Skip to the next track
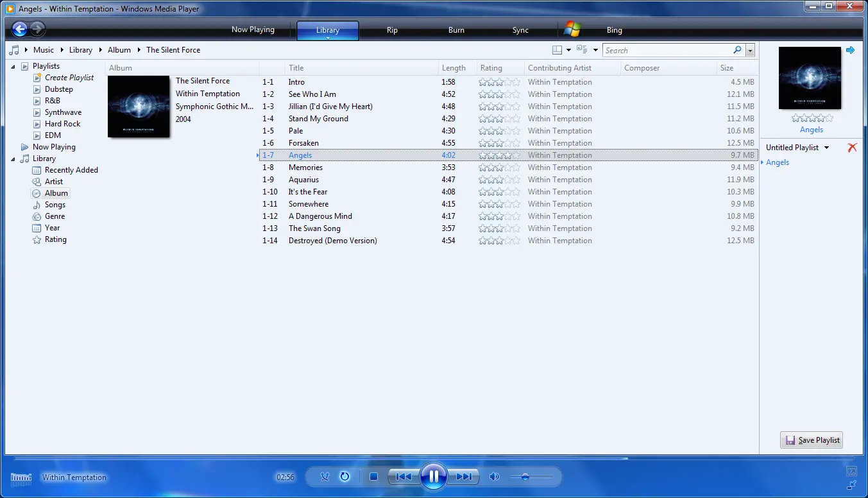 (463, 477)
